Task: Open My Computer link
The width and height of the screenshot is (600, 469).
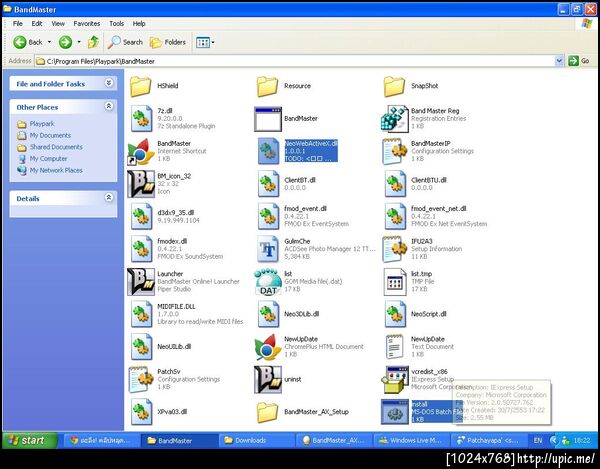Action: 48,158
